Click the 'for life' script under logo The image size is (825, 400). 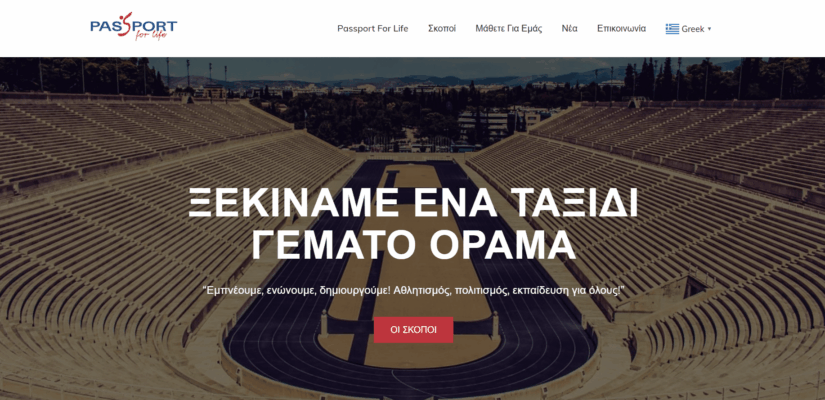[150, 35]
